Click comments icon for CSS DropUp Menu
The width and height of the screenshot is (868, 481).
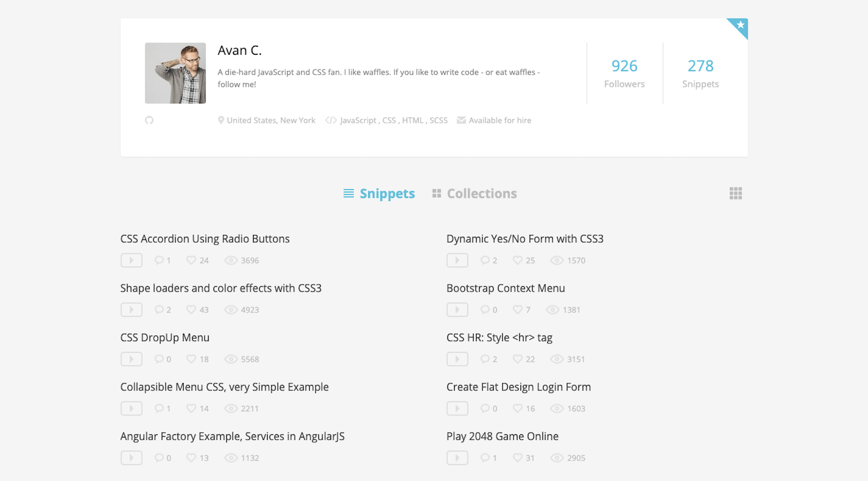159,359
